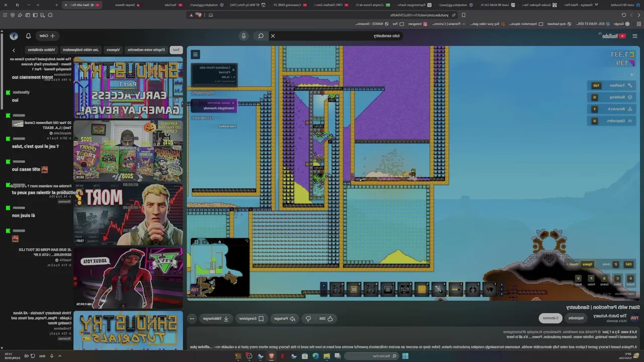Select the 'D'après votre recherche' chip
The height and width of the screenshot is (362, 644).
click(x=146, y=50)
